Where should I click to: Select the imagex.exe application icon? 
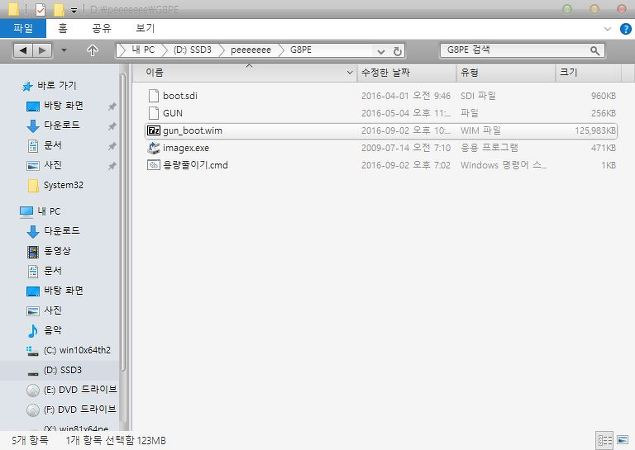click(153, 148)
